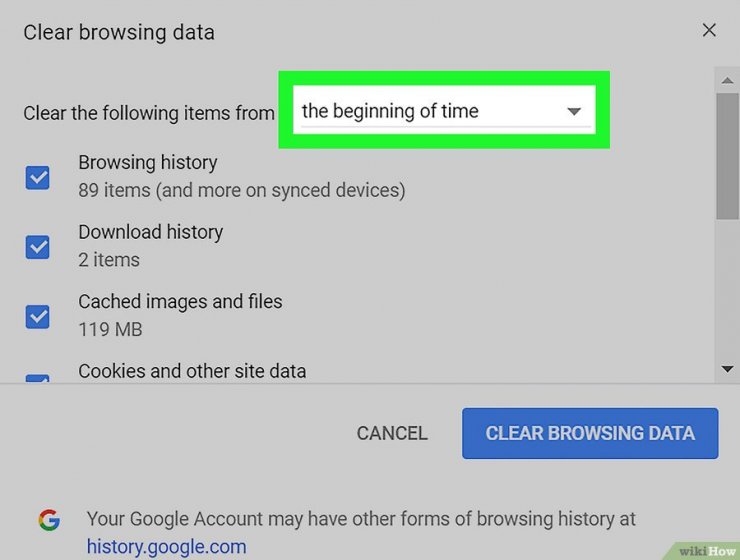Screen dimensions: 740x560
Task: Close the Clear browsing data dialog
Action: click(709, 31)
